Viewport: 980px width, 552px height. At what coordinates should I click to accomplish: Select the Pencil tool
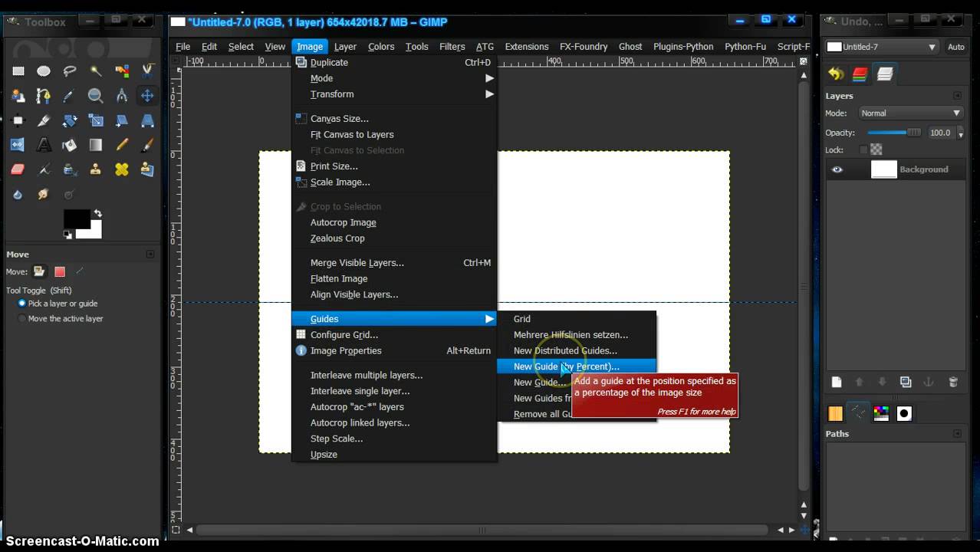[x=122, y=145]
